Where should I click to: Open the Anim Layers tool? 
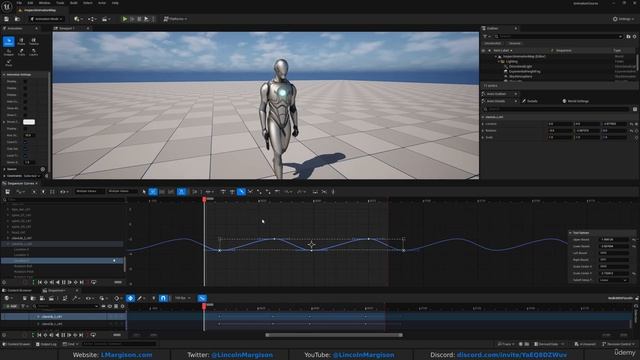pyautogui.click(x=34, y=52)
